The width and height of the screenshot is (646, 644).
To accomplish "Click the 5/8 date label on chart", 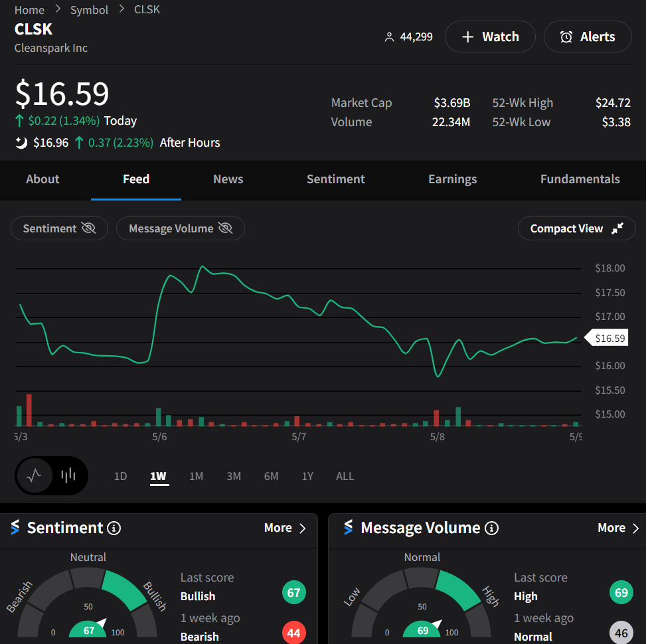I will pos(437,437).
